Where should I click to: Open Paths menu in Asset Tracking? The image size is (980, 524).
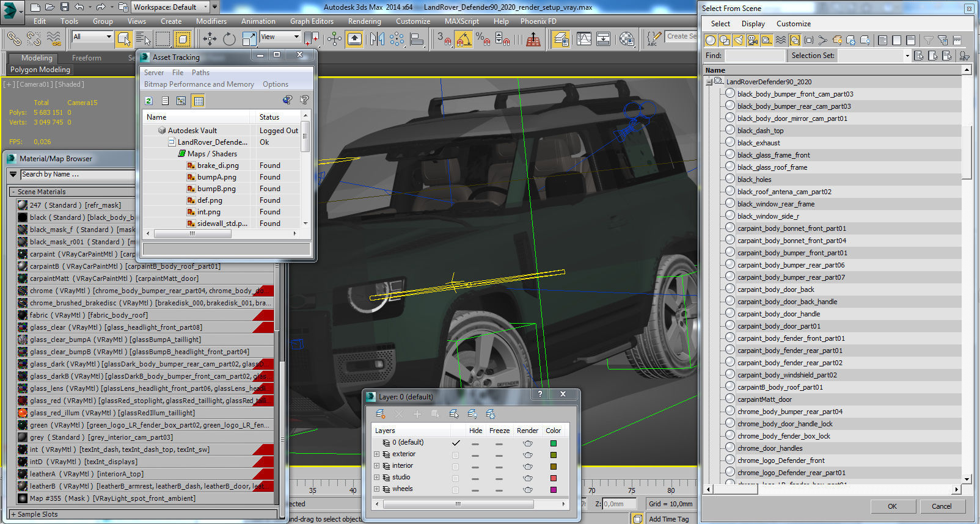click(200, 72)
